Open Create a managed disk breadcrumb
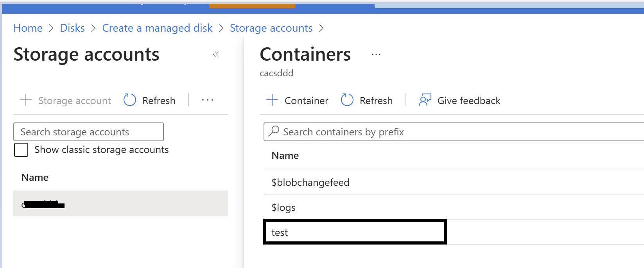 point(157,28)
